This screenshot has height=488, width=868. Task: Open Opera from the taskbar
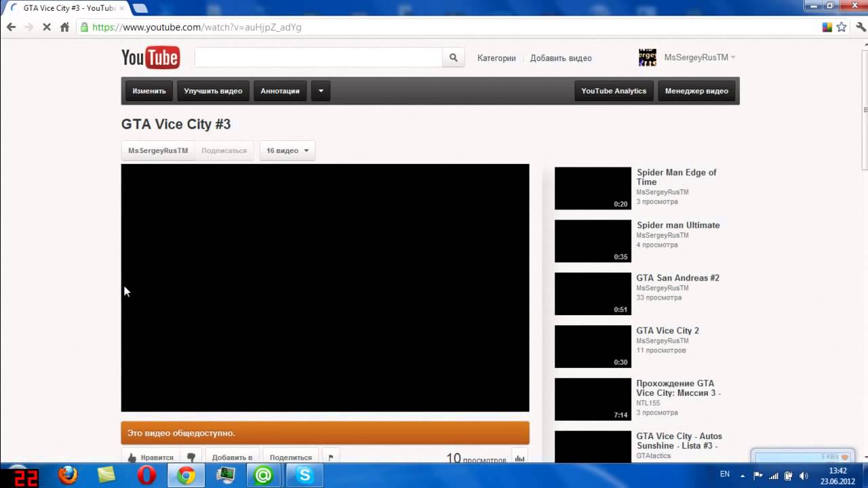point(146,476)
